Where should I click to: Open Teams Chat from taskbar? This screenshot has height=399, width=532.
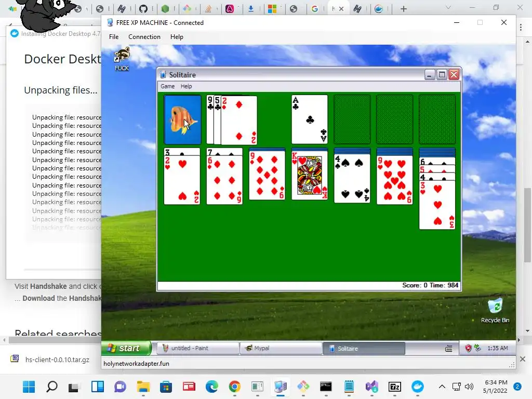[x=120, y=387]
